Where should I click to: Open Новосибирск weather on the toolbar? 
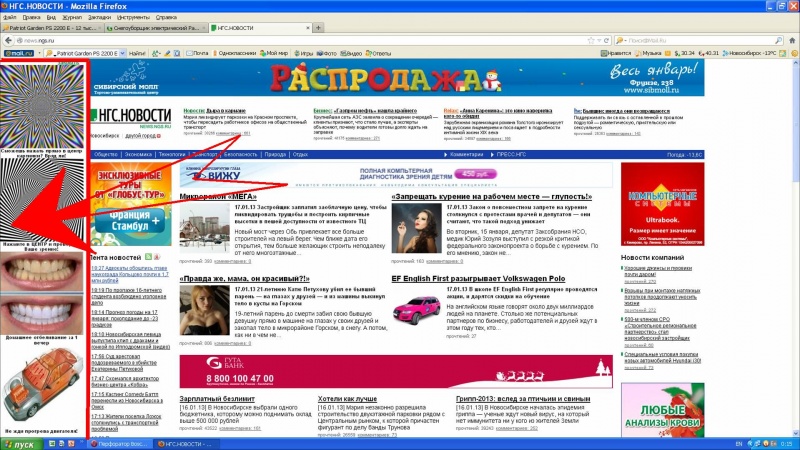(x=749, y=53)
